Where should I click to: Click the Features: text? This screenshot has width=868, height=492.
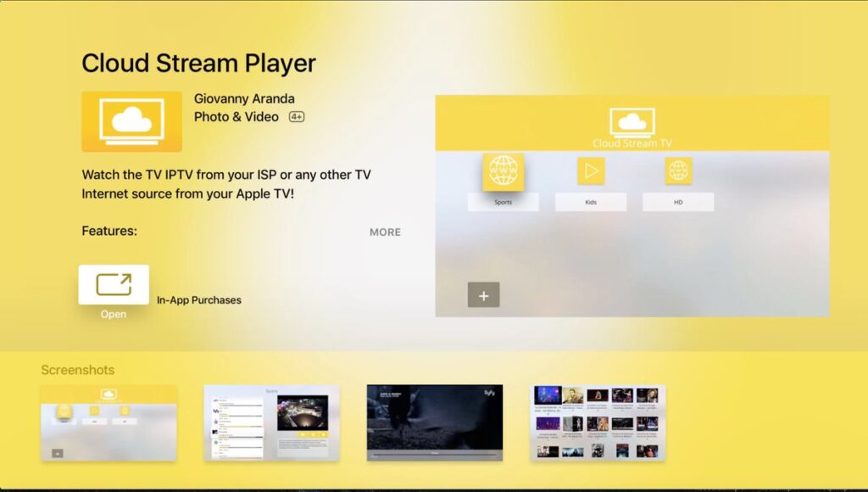coord(109,231)
